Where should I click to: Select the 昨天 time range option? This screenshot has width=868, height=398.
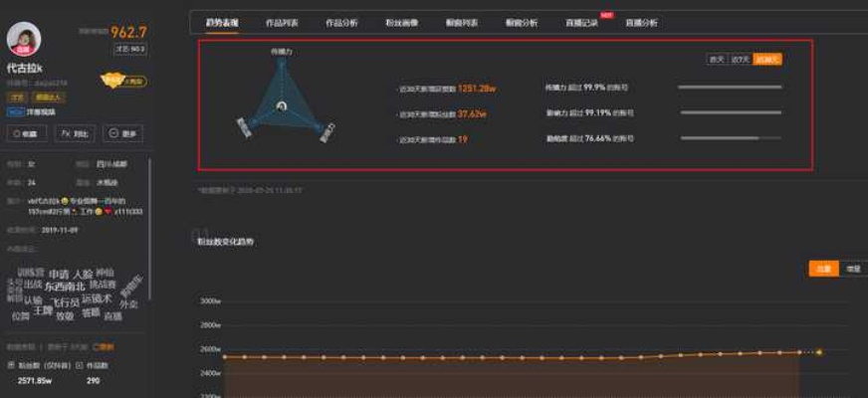[716, 60]
